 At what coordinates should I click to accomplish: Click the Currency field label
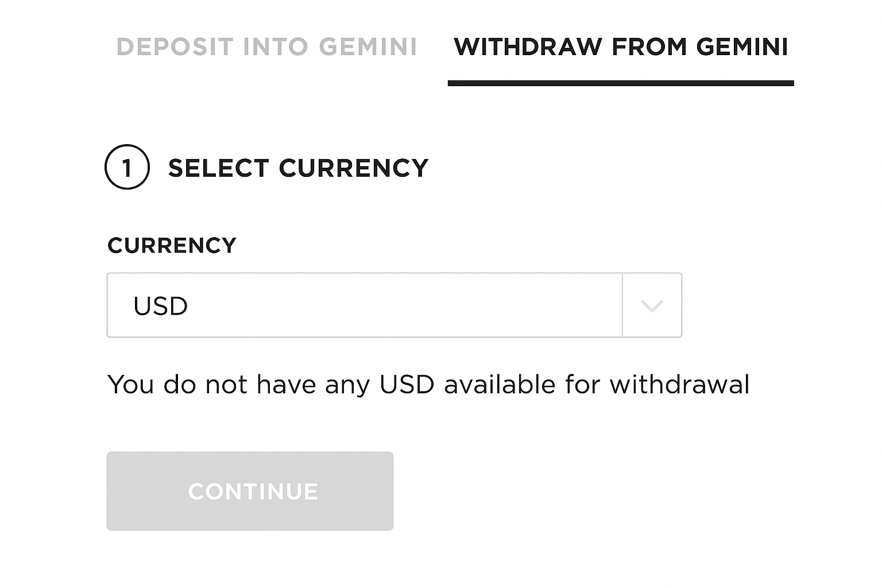tap(171, 245)
